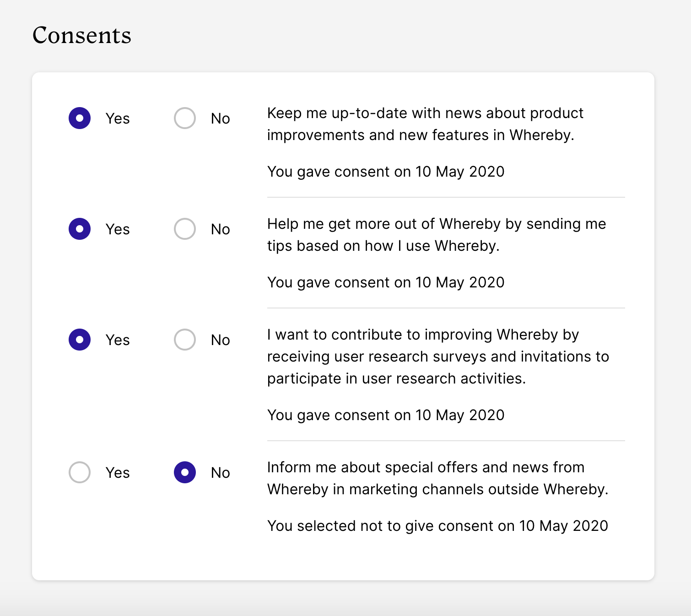This screenshot has height=616, width=691.
Task: Click the "Yes" text label beside product news
Action: point(118,119)
